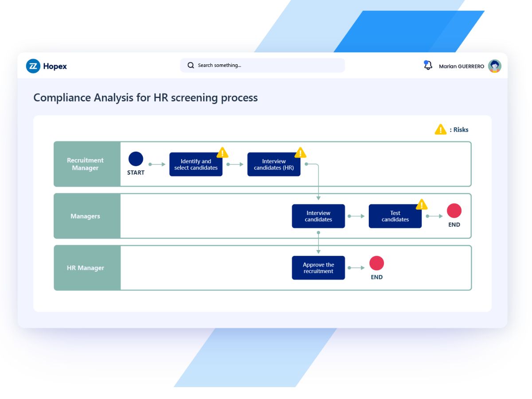Select the Approve the recruitment task
The width and height of the screenshot is (532, 399).
tap(318, 268)
